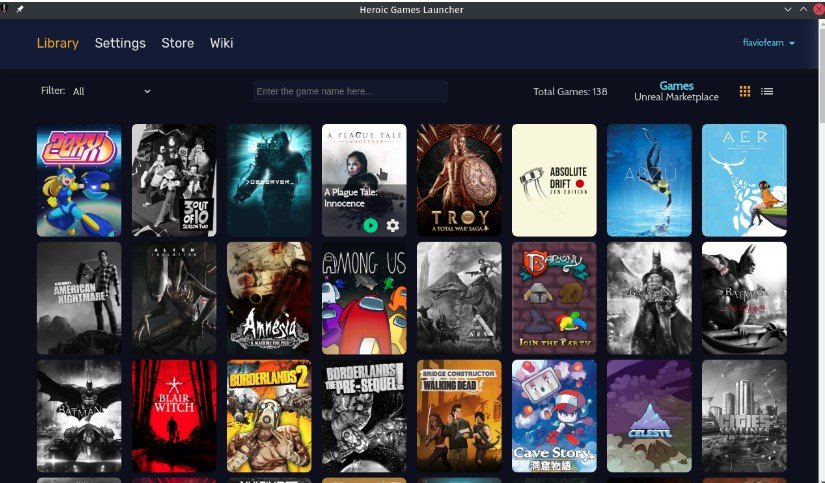This screenshot has width=825, height=483.
Task: Focus the game name search field
Action: [350, 92]
